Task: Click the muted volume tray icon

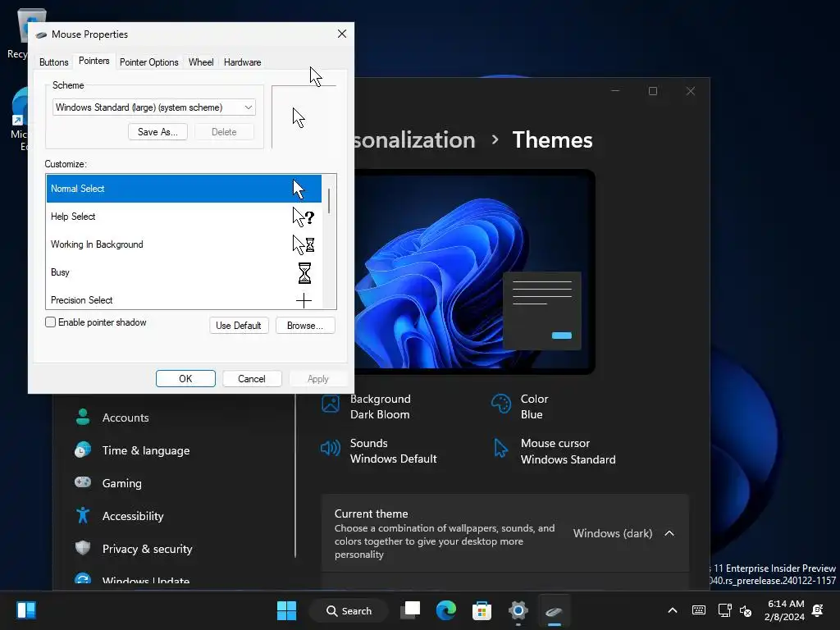Action: 745,610
